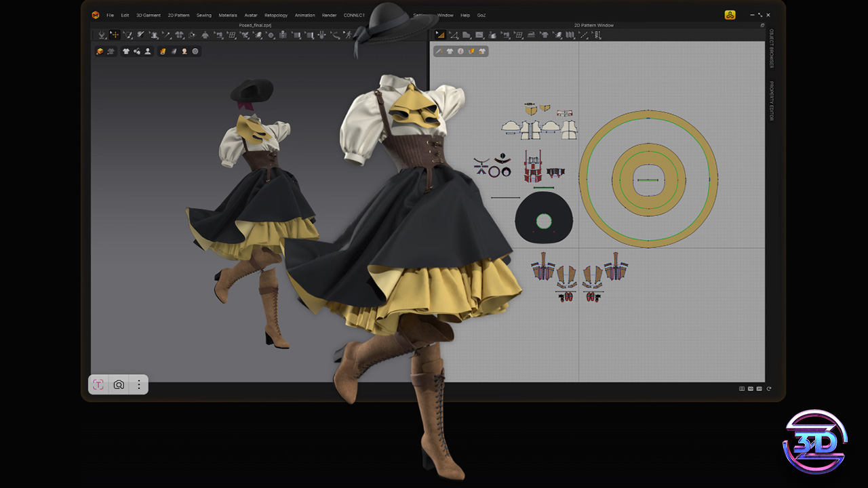Open the three-dot more options menu
The image size is (868, 488).
138,384
